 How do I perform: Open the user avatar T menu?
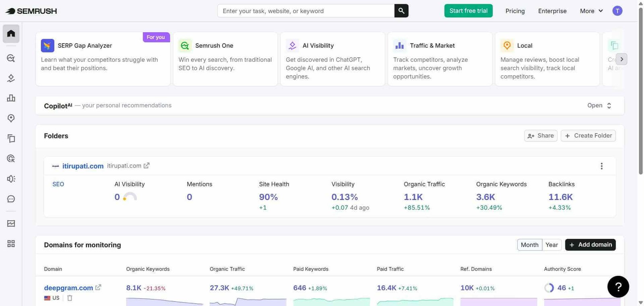(617, 11)
